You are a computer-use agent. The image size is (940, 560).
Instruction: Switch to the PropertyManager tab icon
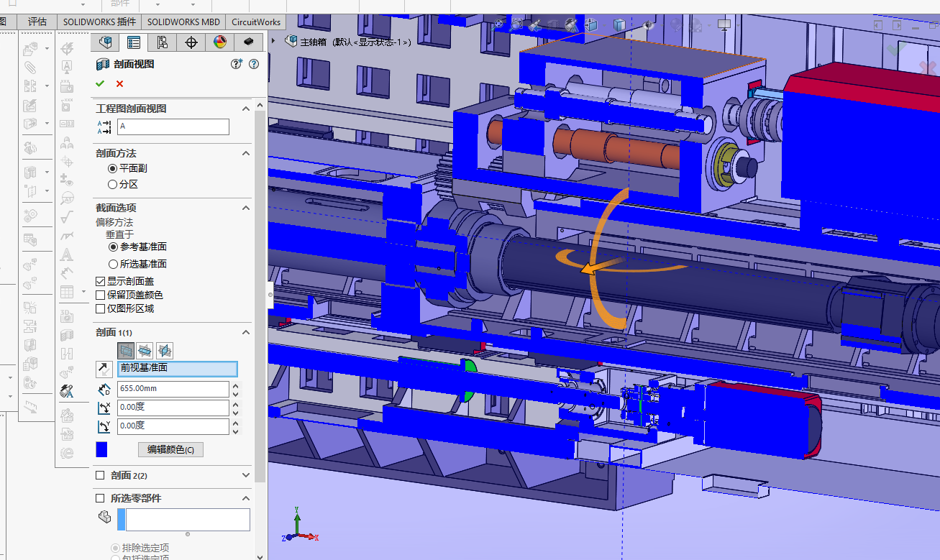click(x=133, y=42)
